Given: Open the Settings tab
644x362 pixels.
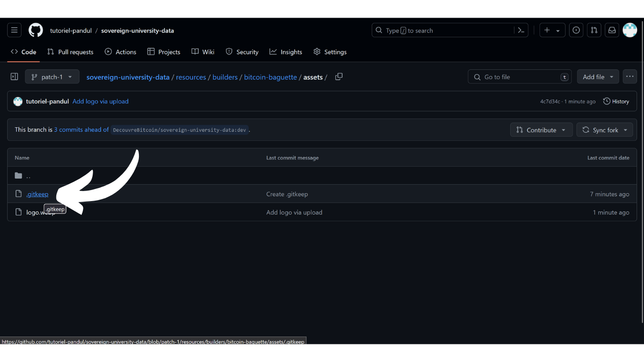Looking at the screenshot, I should click(330, 52).
